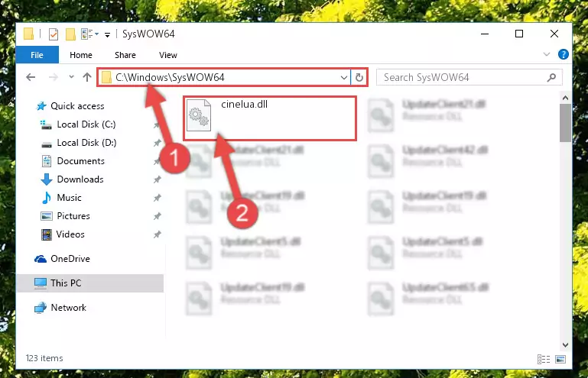The width and height of the screenshot is (588, 378).
Task: Click the scrollbar up arrow
Action: point(565,99)
